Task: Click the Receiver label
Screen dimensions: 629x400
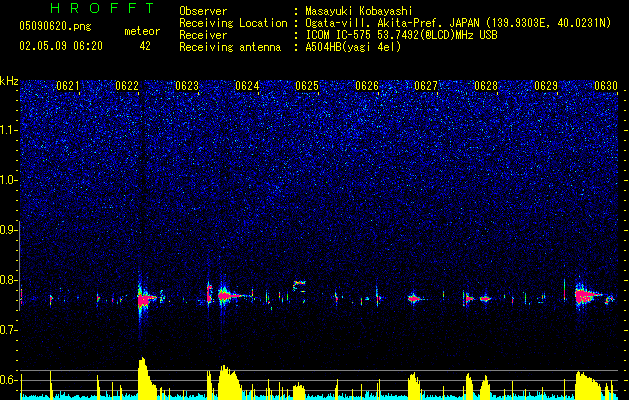Action: (203, 35)
